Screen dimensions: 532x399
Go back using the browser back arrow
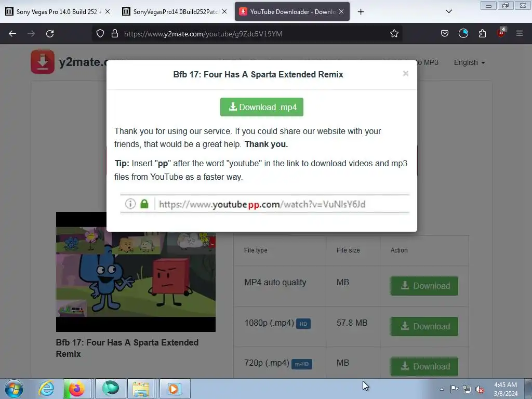point(12,34)
